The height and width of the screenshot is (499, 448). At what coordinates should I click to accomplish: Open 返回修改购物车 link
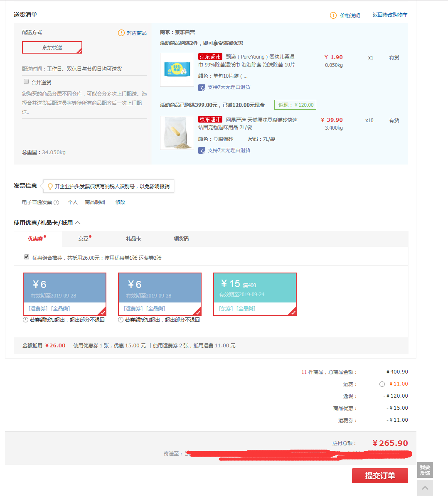[x=390, y=15]
